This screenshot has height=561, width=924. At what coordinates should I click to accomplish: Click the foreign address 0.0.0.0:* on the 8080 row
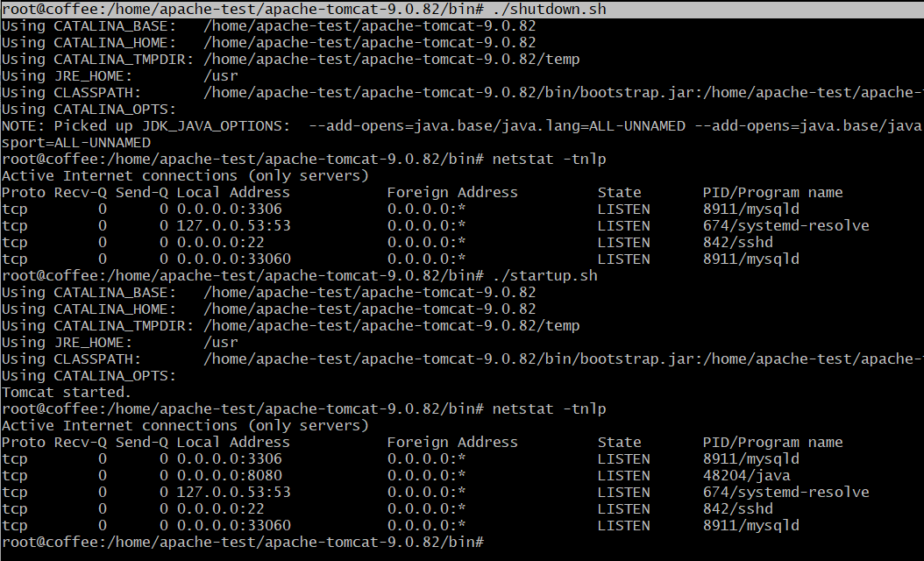pos(426,475)
